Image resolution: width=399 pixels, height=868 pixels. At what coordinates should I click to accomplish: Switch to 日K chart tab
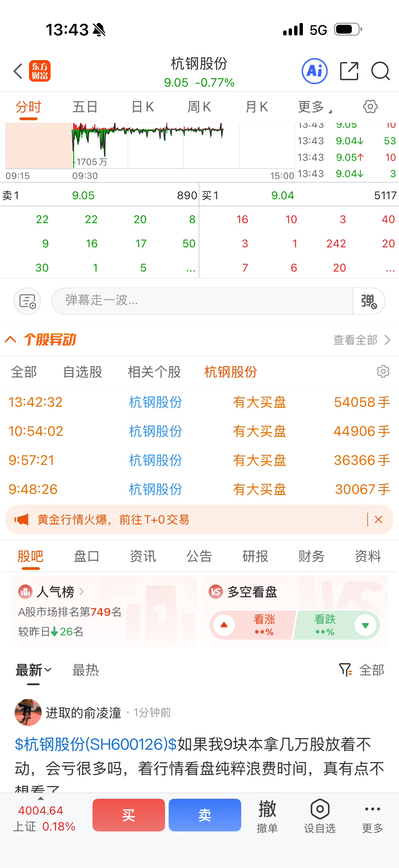142,107
